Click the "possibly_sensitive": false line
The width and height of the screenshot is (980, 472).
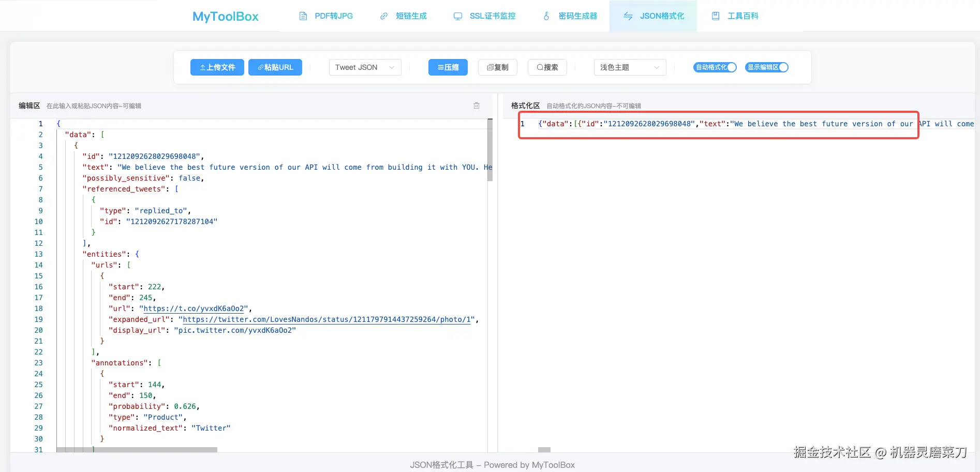[143, 178]
